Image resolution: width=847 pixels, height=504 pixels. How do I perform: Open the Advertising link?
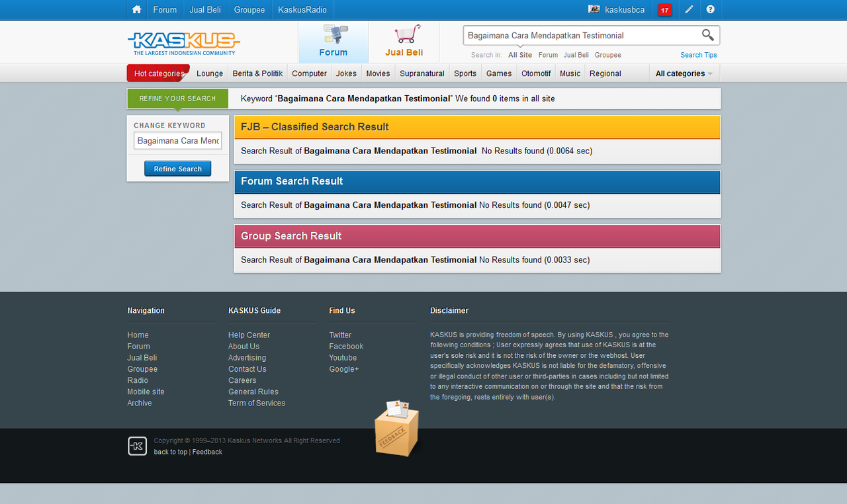247,358
